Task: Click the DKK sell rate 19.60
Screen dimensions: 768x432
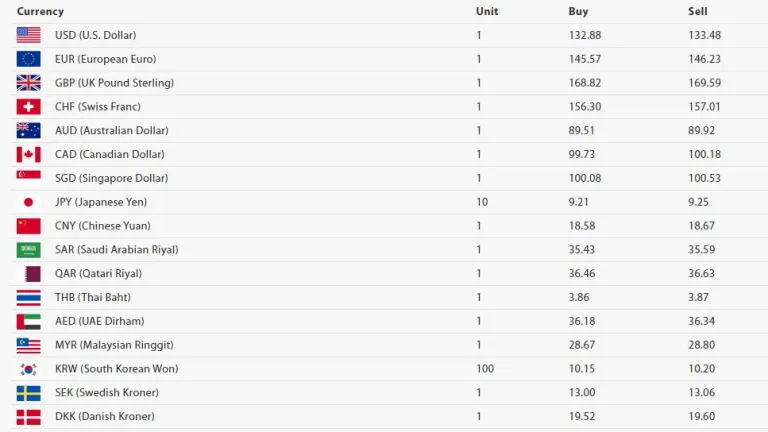Action: [x=702, y=416]
